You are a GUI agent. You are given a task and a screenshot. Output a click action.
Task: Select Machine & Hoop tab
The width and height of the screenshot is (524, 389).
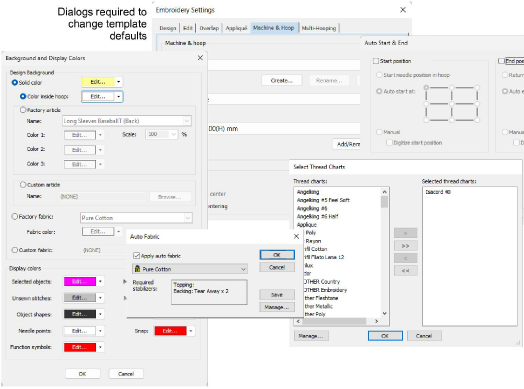273,28
